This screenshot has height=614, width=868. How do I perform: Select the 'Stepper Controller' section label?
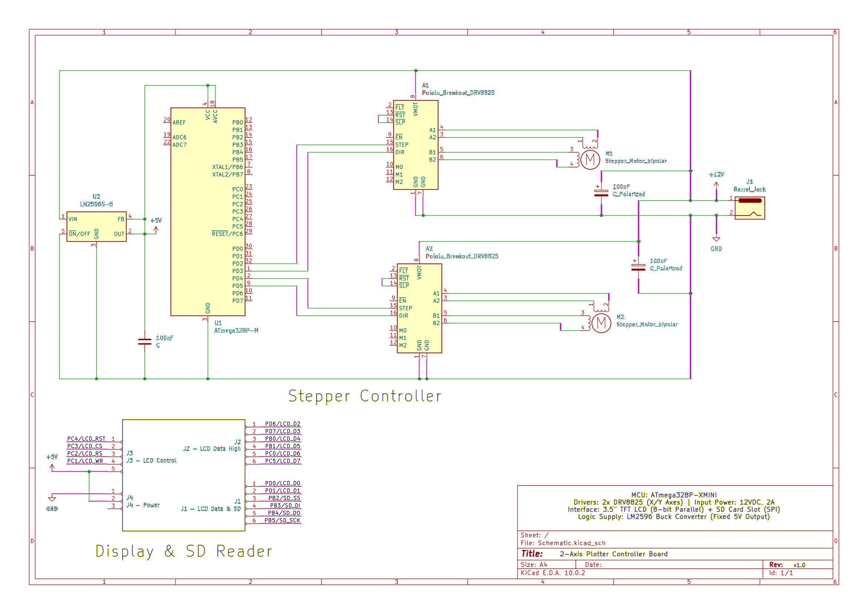[x=365, y=396]
